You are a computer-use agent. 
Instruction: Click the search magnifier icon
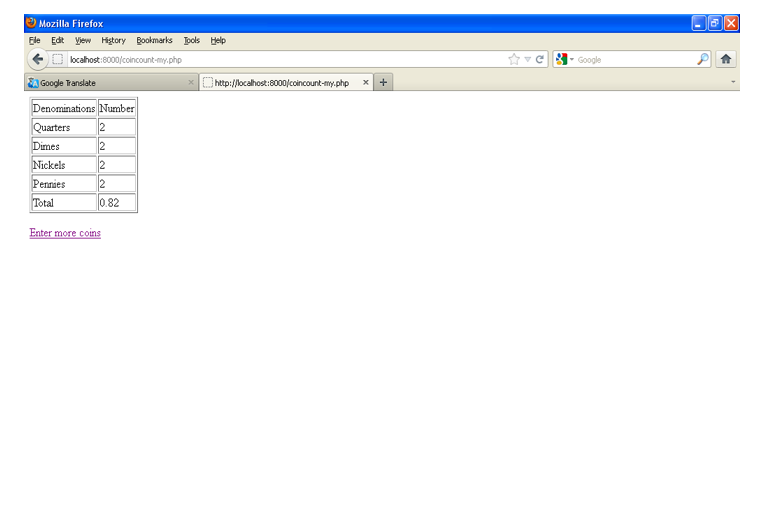coord(703,60)
